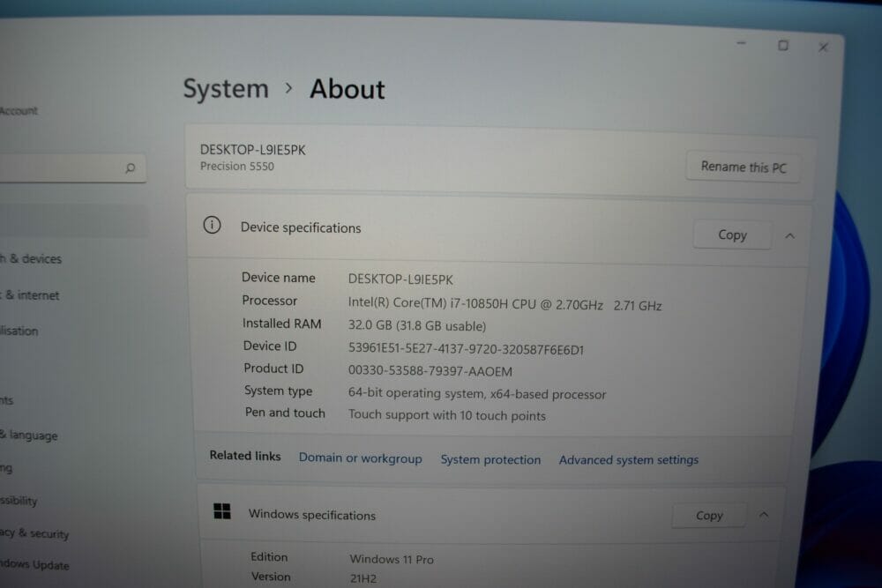This screenshot has width=882, height=588.
Task: Click the Windows 11 Pro edition value
Action: click(392, 559)
